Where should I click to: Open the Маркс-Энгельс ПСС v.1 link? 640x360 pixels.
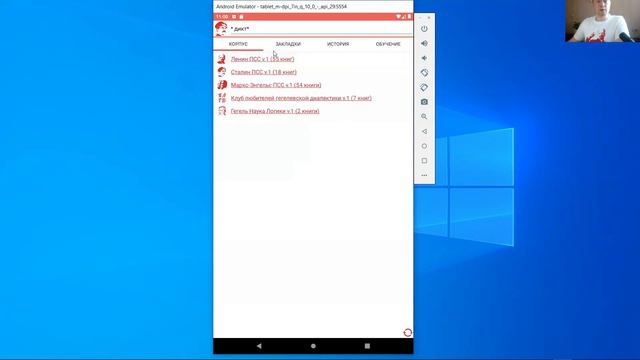click(276, 85)
